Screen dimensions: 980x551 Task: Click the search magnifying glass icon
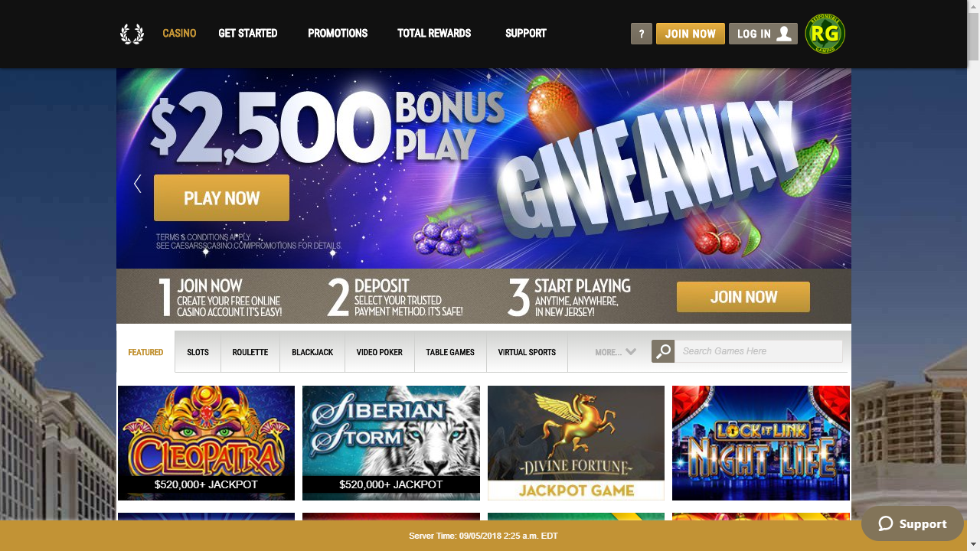tap(663, 351)
